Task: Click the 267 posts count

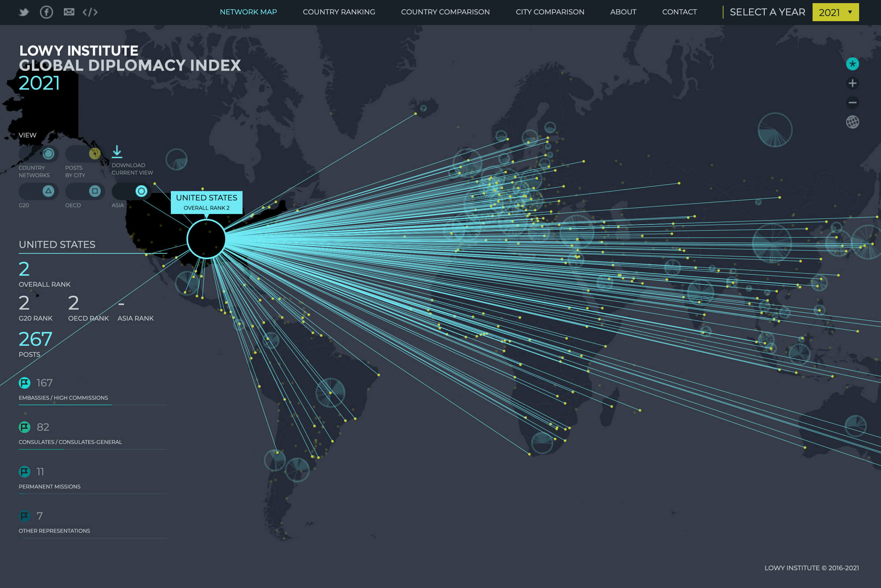Action: point(35,339)
